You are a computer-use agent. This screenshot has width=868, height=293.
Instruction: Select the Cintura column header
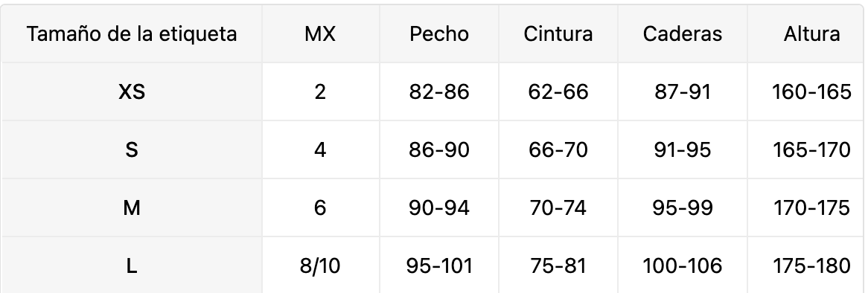pyautogui.click(x=558, y=34)
